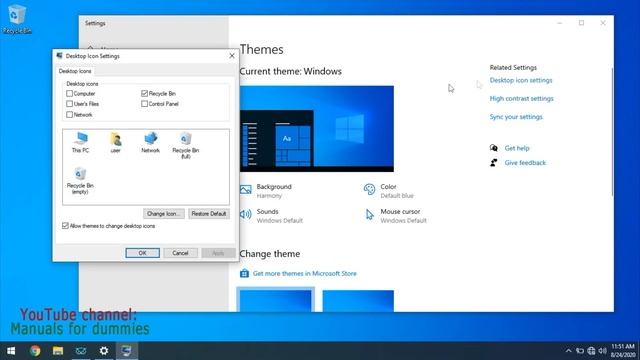Screen dimensions: 640x360
Task: Click the current theme preview image
Action: [x=317, y=129]
